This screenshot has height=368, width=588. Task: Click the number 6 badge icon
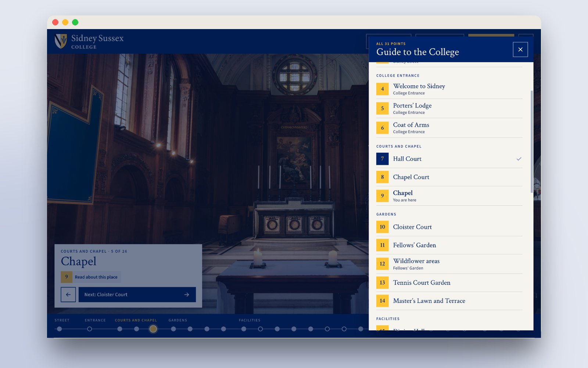[382, 128]
